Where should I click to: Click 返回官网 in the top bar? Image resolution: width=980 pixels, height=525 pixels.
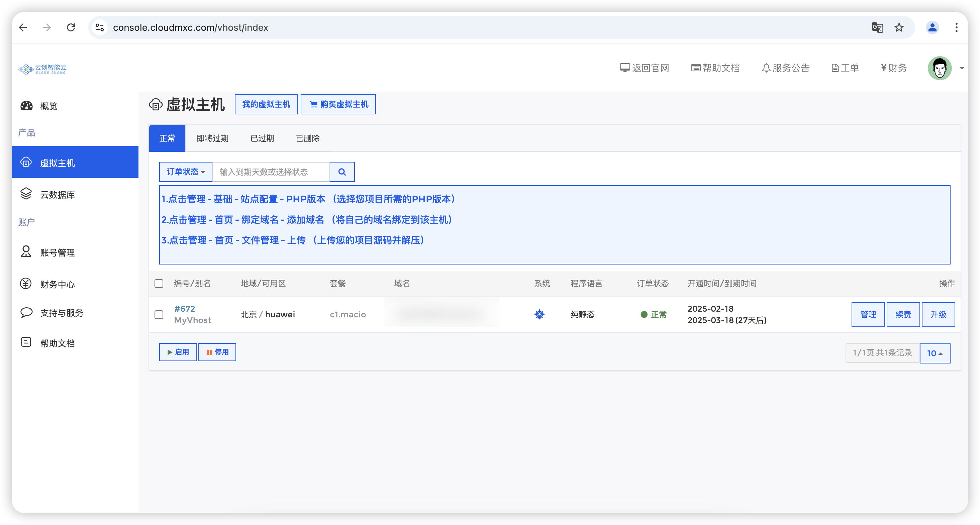644,68
